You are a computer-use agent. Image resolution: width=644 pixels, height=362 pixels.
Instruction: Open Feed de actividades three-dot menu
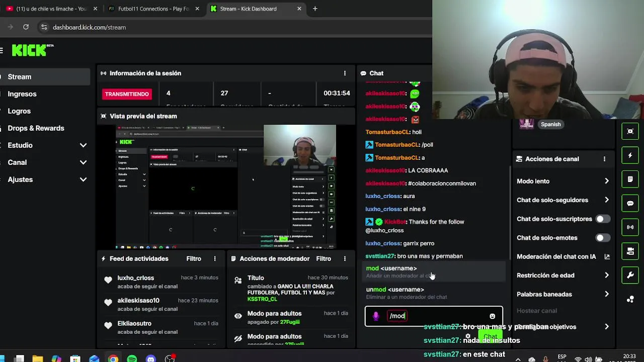[215, 258]
